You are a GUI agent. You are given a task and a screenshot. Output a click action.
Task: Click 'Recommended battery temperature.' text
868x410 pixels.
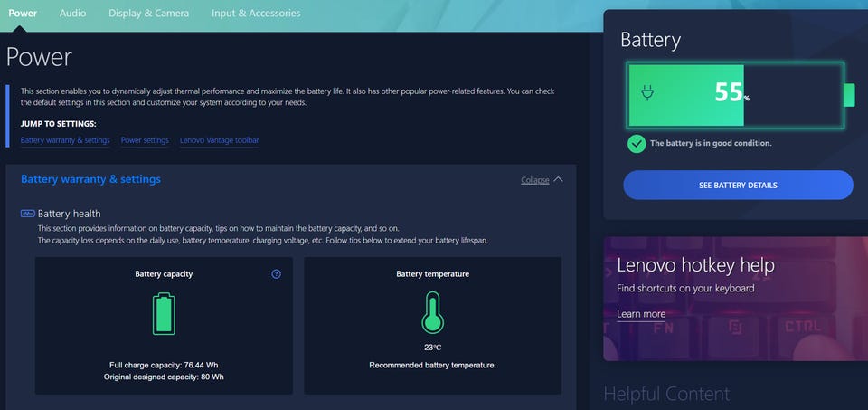click(433, 365)
